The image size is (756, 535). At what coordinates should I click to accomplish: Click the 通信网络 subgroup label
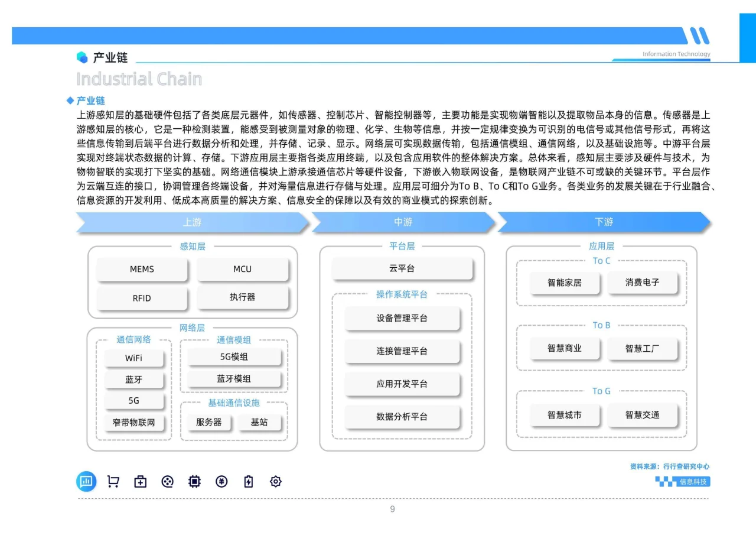tap(133, 339)
